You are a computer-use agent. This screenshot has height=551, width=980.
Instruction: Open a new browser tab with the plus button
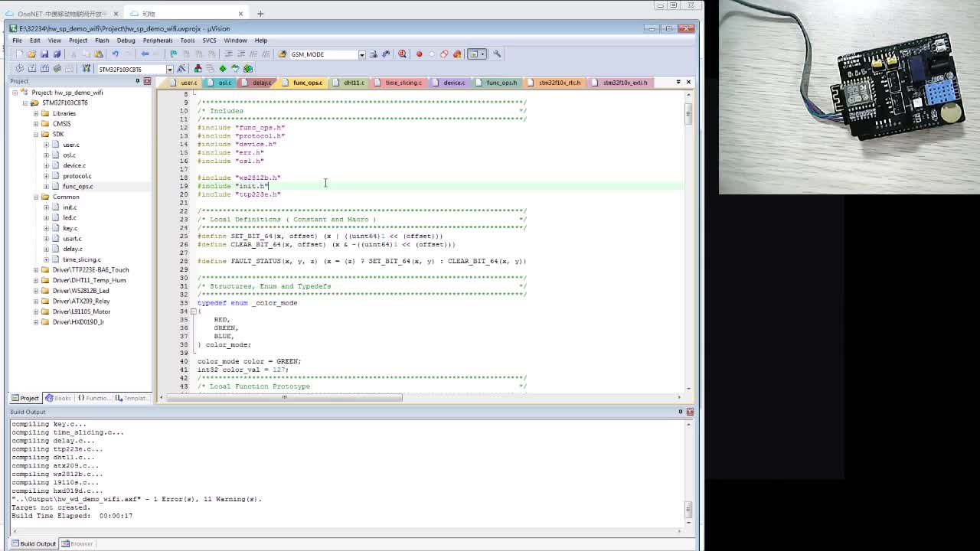coord(260,14)
